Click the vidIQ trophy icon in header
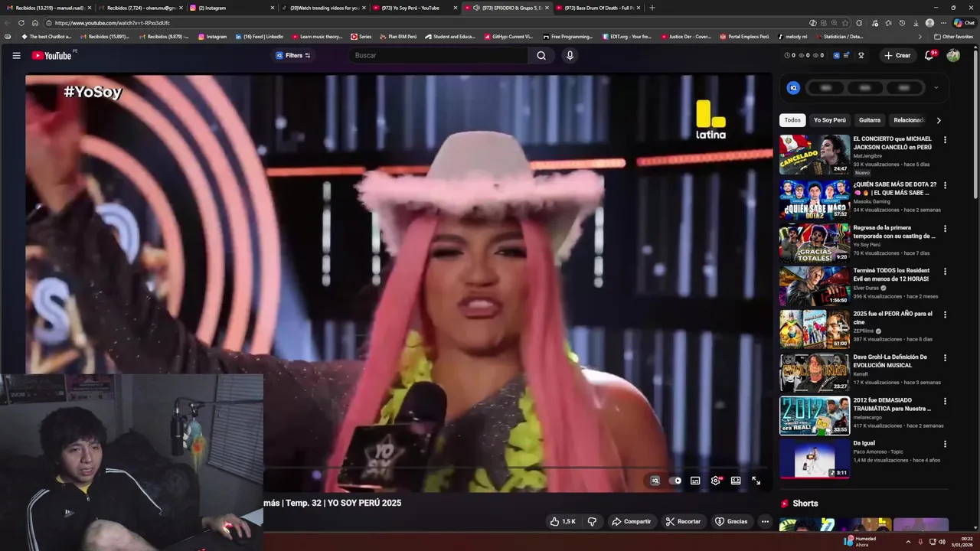 [861, 55]
